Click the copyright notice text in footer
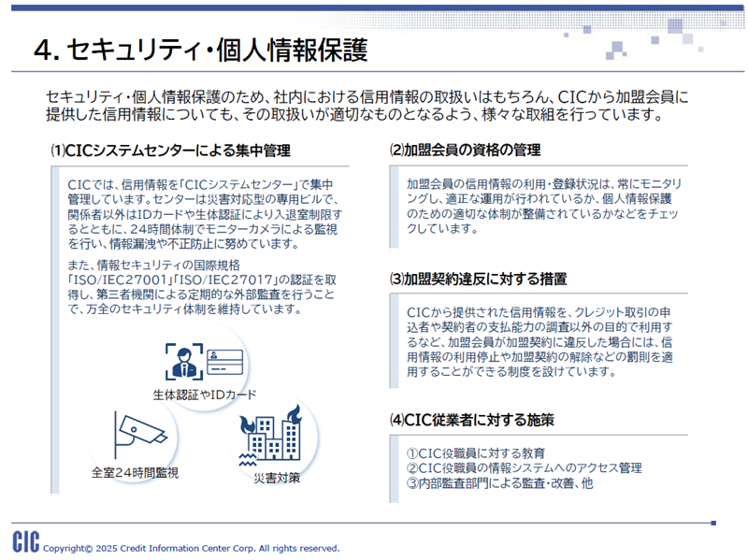748x560 pixels. [x=192, y=548]
